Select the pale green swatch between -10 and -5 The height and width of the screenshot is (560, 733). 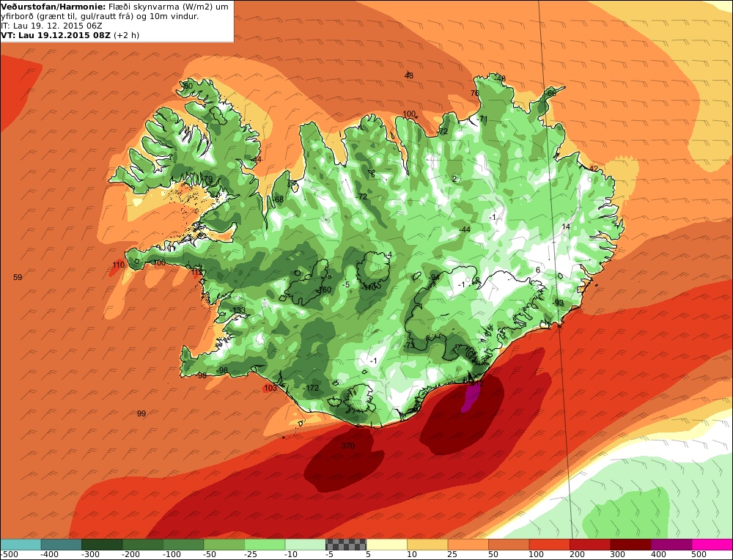pos(305,544)
